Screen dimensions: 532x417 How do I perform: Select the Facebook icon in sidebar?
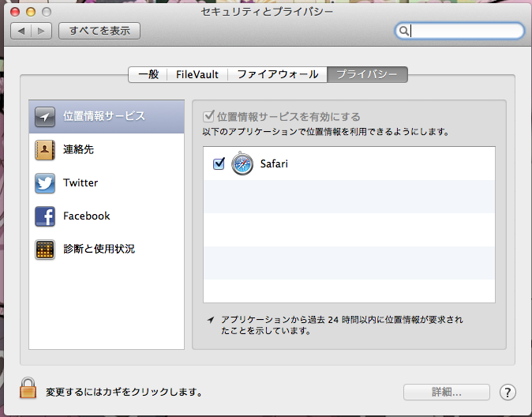pos(45,216)
